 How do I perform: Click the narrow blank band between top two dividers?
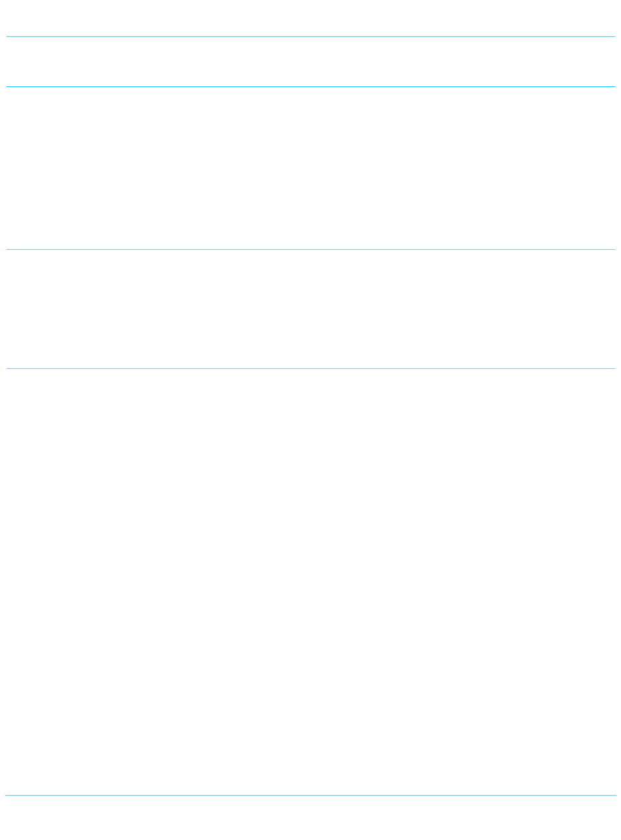click(x=310, y=61)
